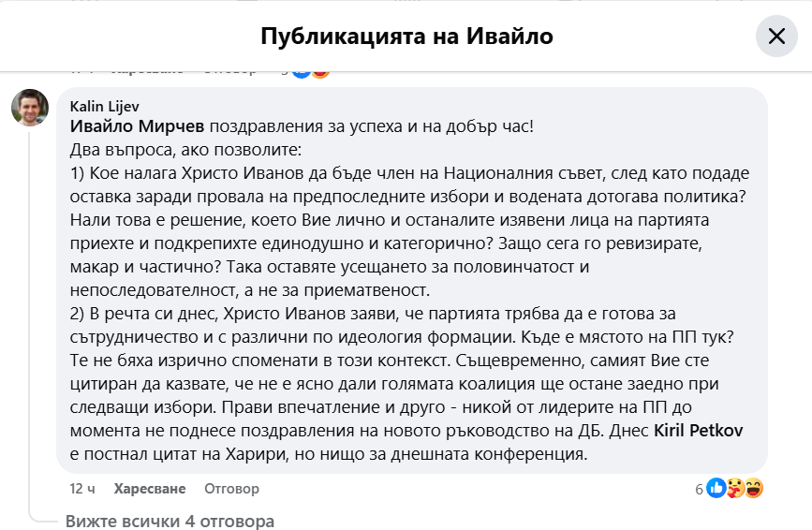Click the care emoji reaction on Kalin's comment
This screenshot has height=530, width=812.
[x=736, y=488]
